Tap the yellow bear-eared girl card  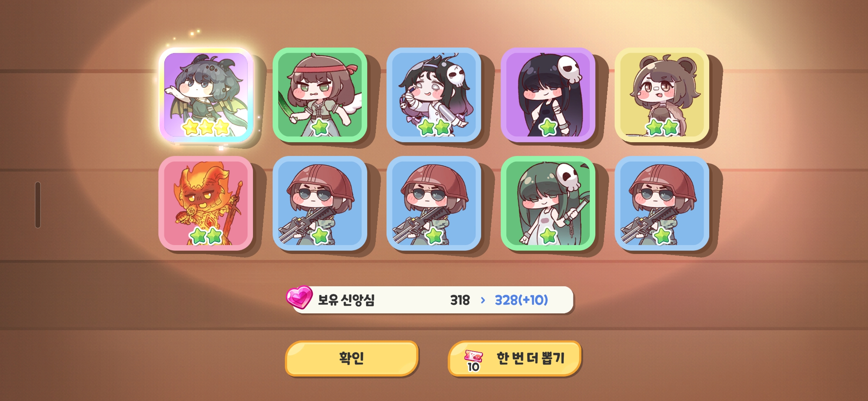coord(662,95)
